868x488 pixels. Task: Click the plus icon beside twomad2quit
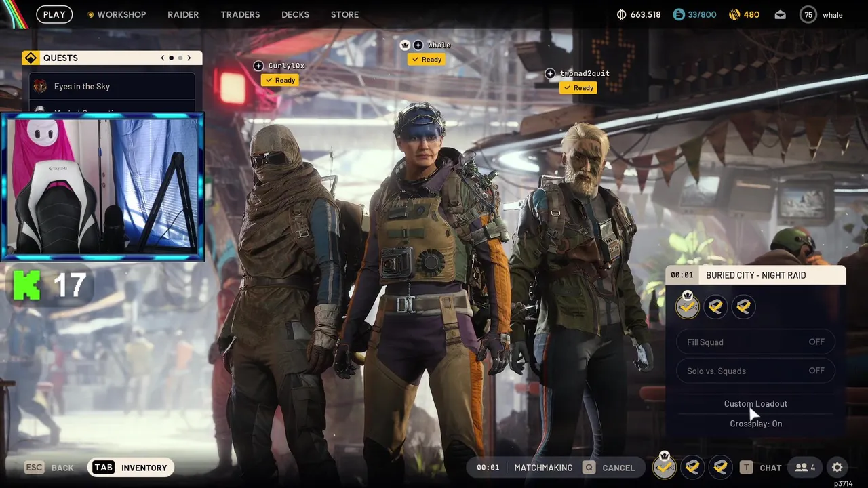pos(550,73)
